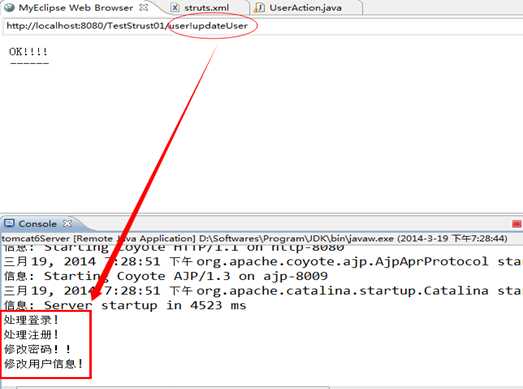
Task: Click 'Starting Coyote AJP/1.3 on ajp-8009' line
Action: pyautogui.click(x=166, y=276)
